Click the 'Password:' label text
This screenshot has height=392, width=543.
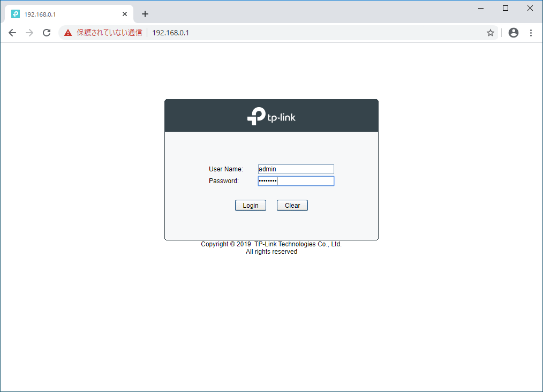pos(224,181)
